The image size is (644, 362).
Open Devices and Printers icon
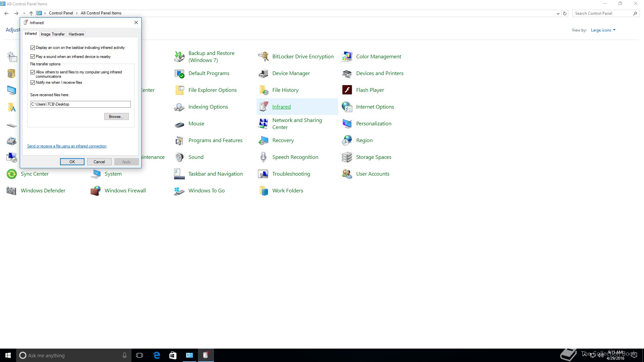point(347,73)
